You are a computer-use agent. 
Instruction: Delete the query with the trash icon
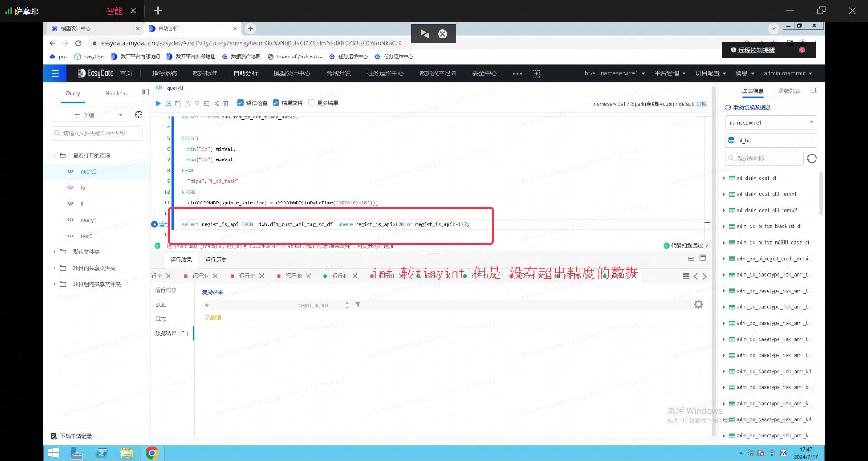tap(226, 103)
